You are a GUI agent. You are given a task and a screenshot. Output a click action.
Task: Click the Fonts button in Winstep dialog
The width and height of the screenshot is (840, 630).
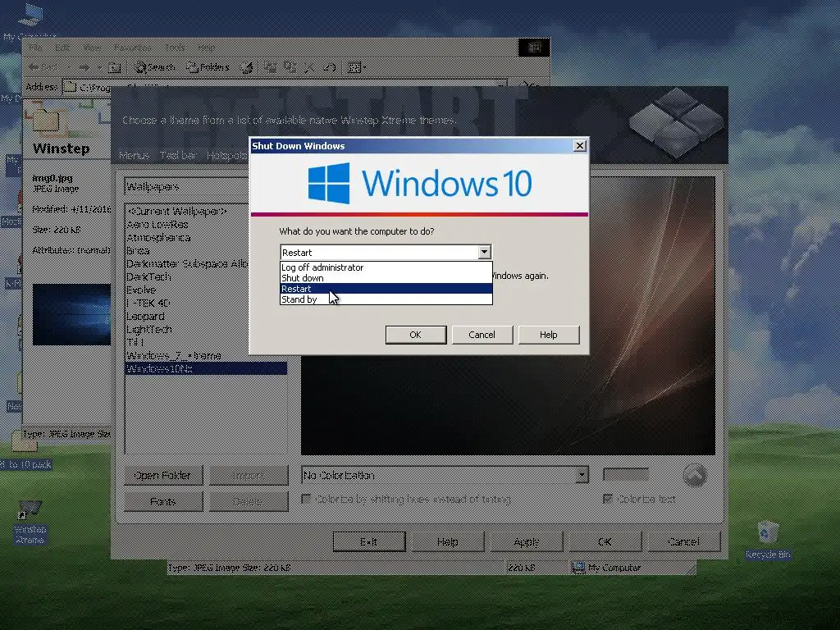163,501
